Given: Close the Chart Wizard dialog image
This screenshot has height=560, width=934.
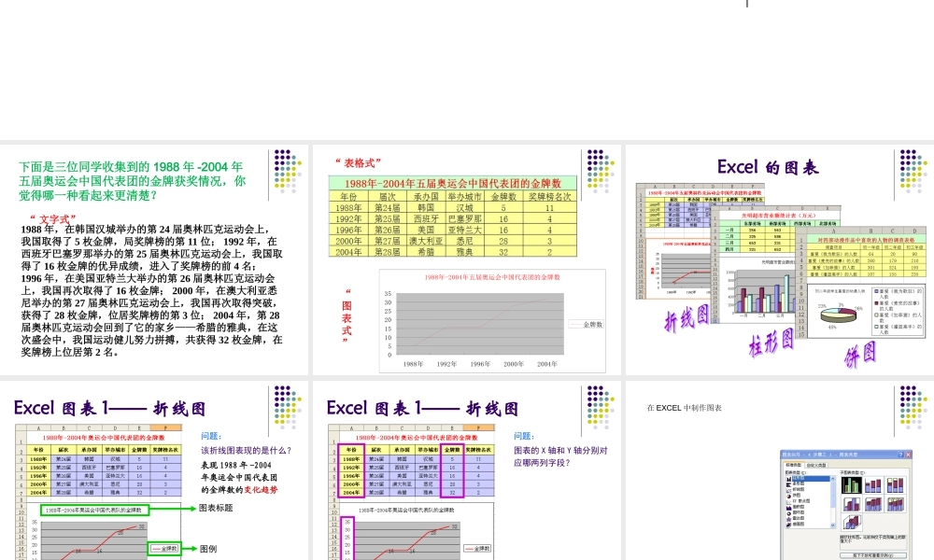Looking at the screenshot, I should (909, 455).
